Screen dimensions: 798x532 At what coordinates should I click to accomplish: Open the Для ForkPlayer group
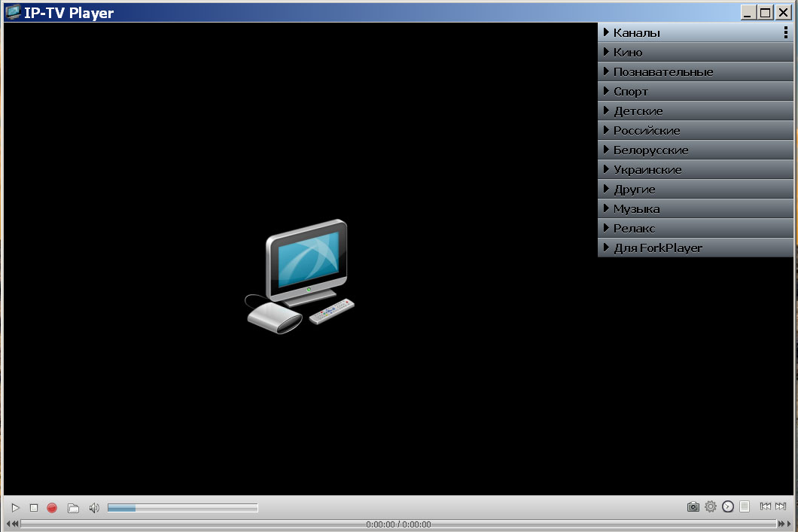[x=695, y=248]
